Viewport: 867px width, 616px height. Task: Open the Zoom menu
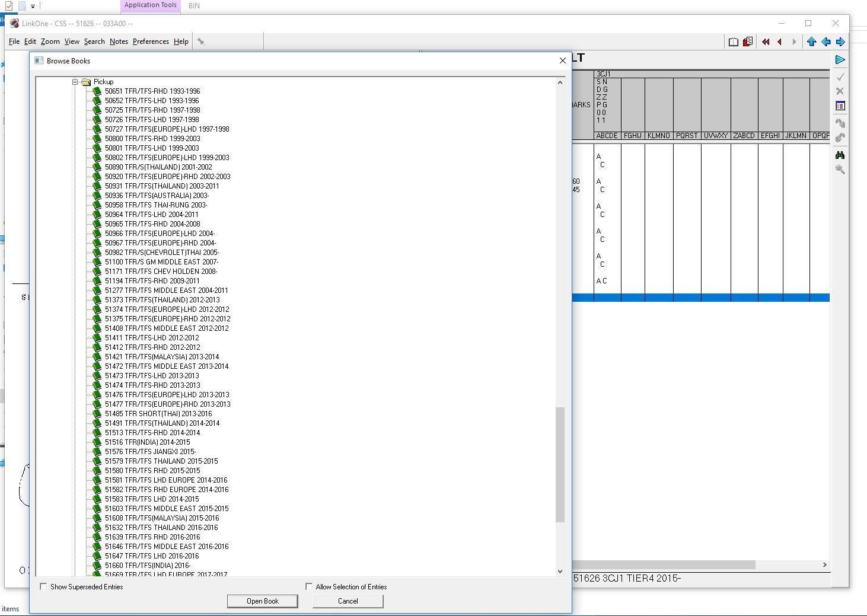coord(50,42)
